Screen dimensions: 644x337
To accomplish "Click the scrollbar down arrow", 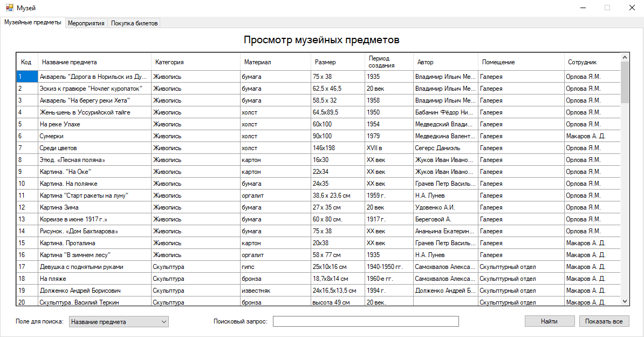I will 624,300.
